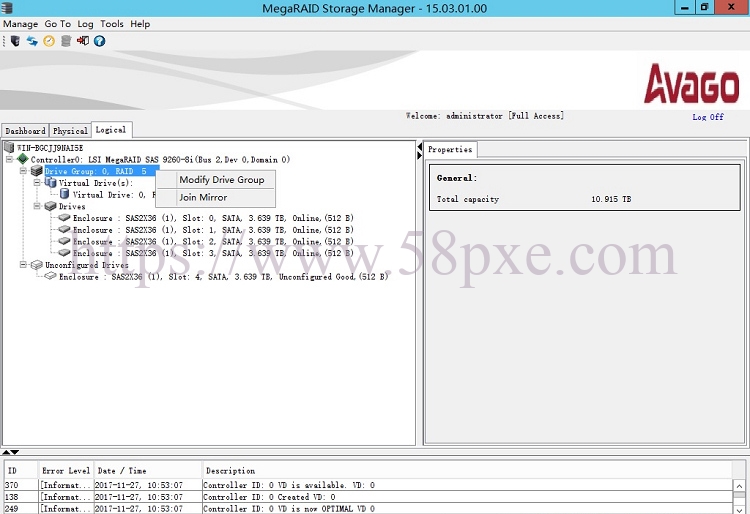Screen dimensions: 750x514
Task: Click the left arrow collapsing the Properties pane
Action: pos(419,147)
